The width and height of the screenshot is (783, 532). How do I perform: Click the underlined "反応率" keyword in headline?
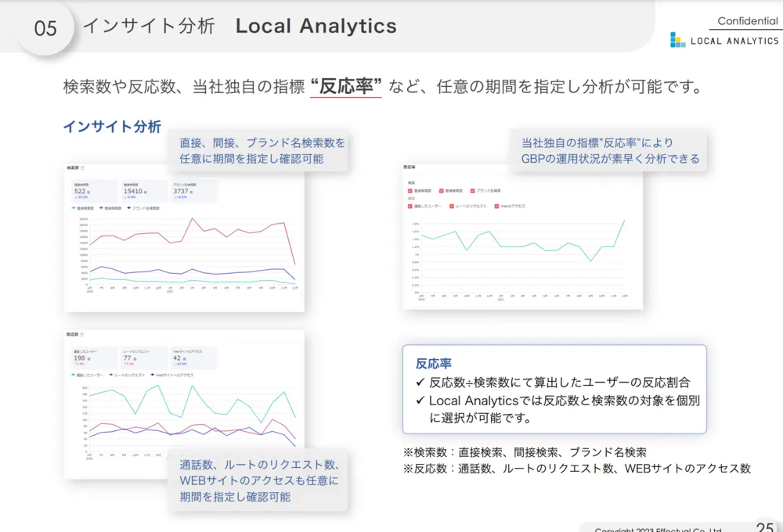(x=345, y=86)
